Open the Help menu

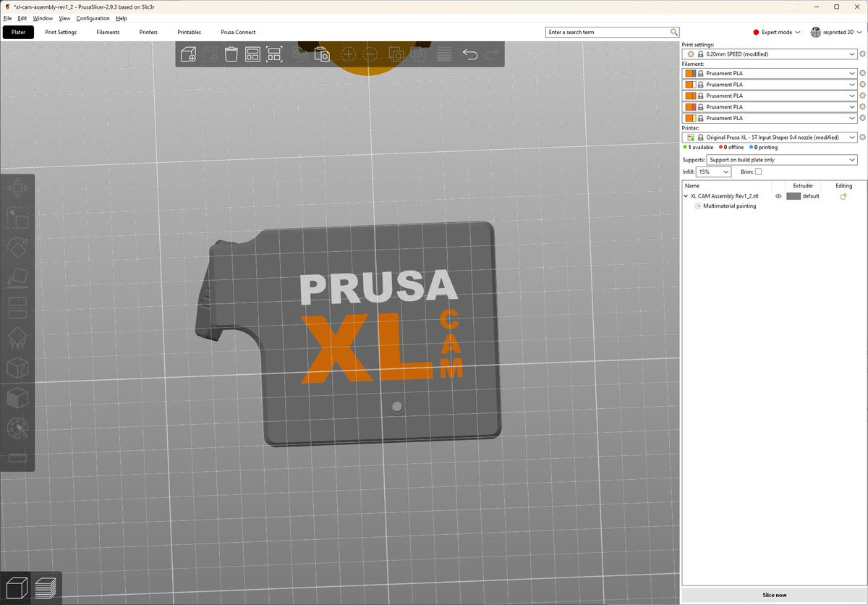click(x=121, y=18)
